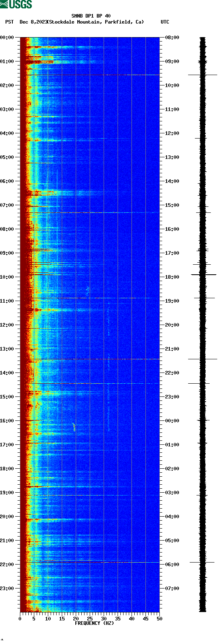
Task: Click the USGS logo
Action: click(x=16, y=5)
